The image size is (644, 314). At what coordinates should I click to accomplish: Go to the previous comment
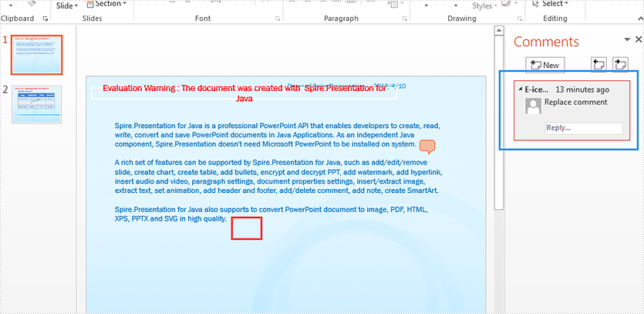[x=598, y=65]
